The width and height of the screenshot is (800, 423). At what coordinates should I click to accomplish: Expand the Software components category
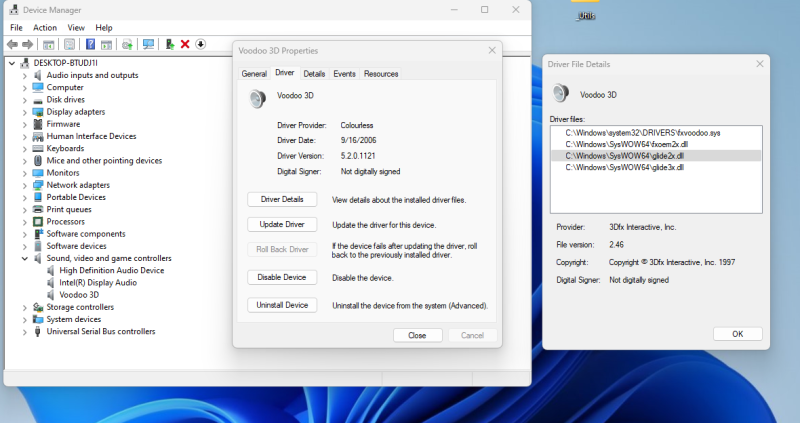(x=24, y=234)
